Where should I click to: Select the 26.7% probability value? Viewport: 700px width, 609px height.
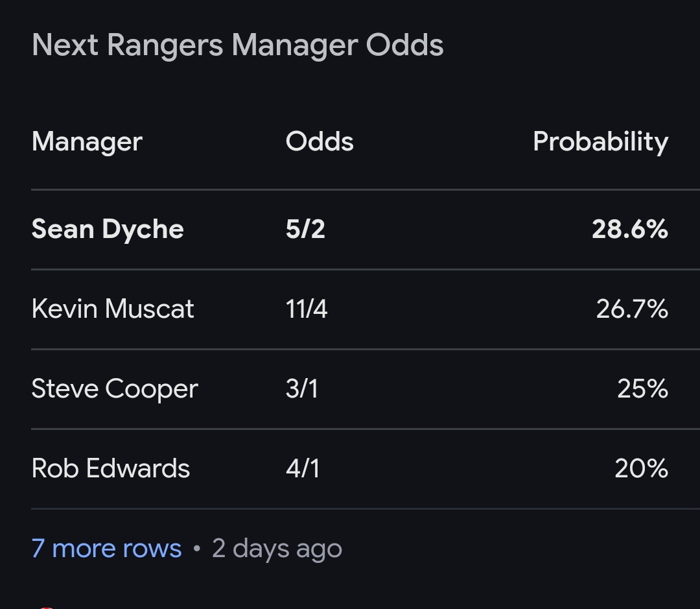click(x=632, y=309)
